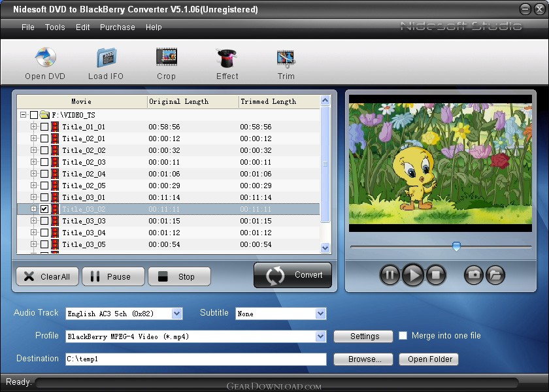Check the Title_02_02 checkbox

tap(44, 150)
